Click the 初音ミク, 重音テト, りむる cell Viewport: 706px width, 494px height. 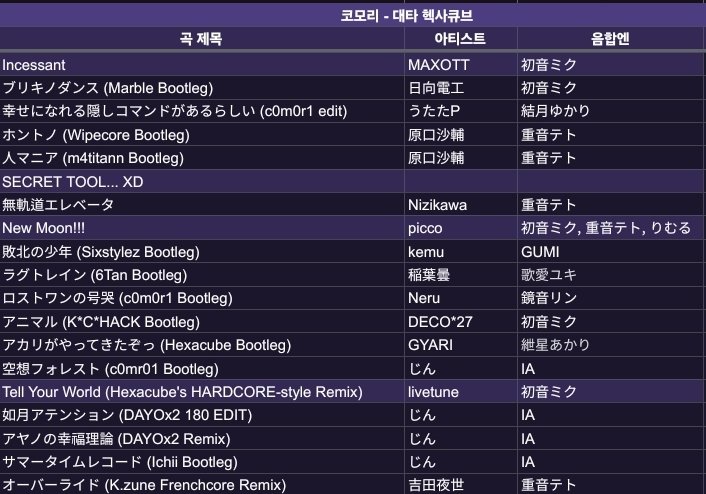click(610, 228)
